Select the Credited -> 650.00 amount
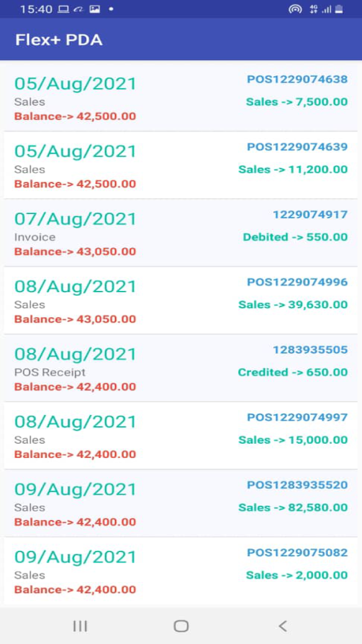Viewport: 362px width, 644px height. coord(293,372)
